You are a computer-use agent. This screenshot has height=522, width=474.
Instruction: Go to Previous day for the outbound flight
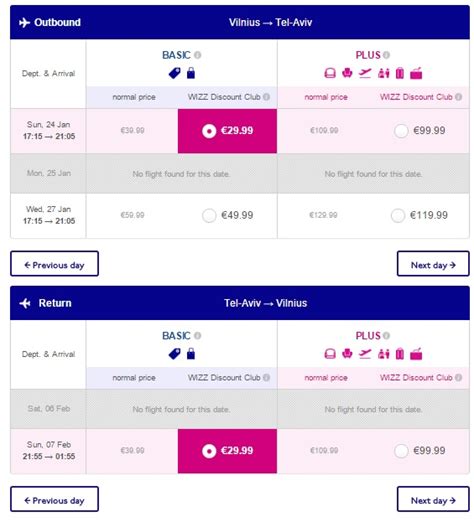point(54,264)
